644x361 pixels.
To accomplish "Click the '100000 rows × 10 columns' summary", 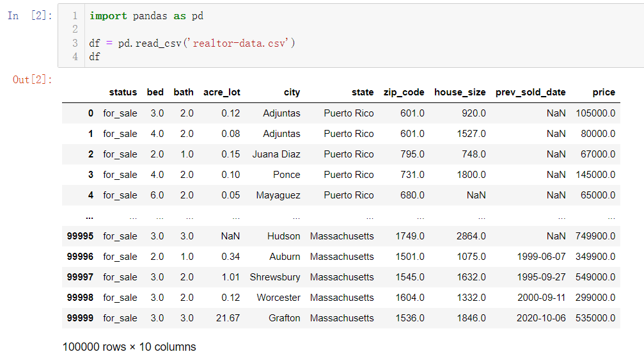I will pyautogui.click(x=129, y=347).
